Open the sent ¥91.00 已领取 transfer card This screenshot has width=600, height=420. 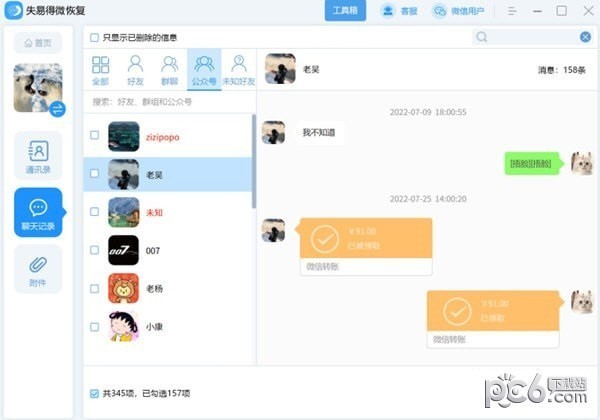pyautogui.click(x=493, y=319)
